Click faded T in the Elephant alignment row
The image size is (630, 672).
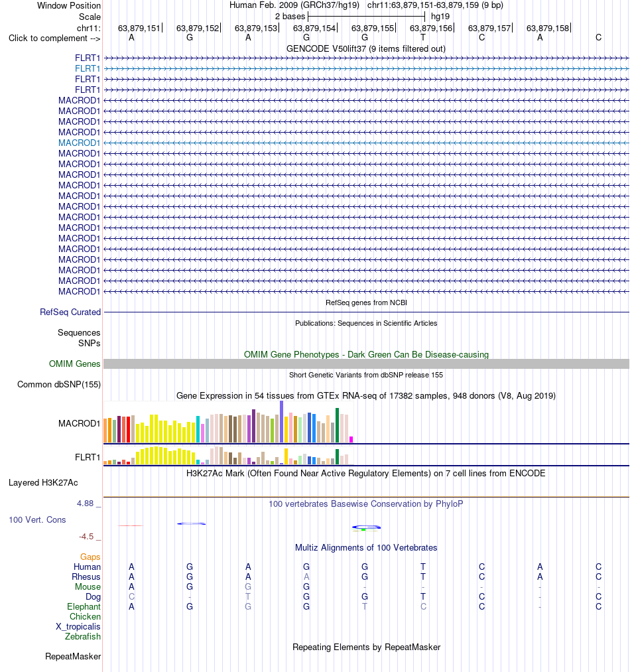tap(365, 607)
